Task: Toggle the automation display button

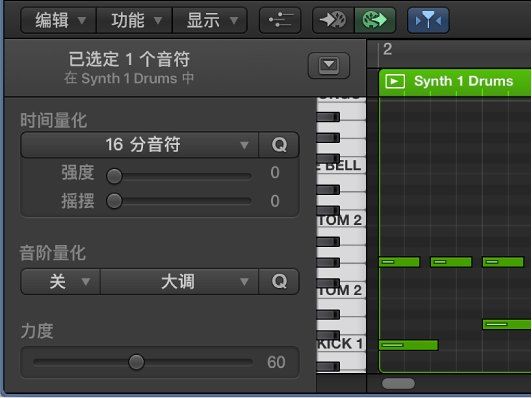Action: (280, 20)
